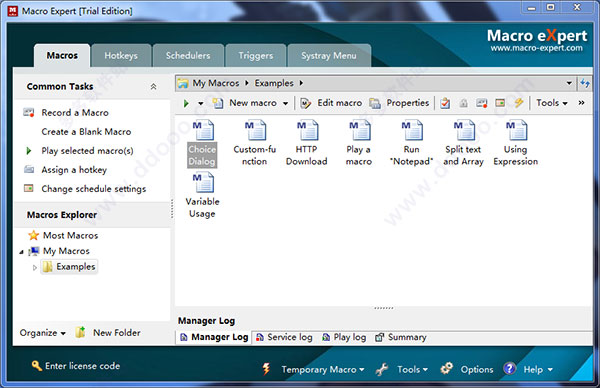Select the Custom-function macro icon
This screenshot has height=388, width=600.
coord(255,143)
